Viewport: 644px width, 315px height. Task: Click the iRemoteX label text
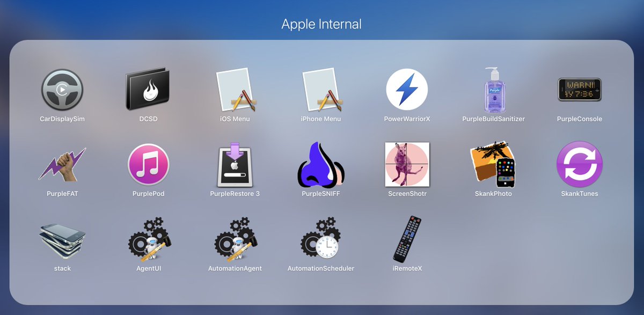pos(407,268)
